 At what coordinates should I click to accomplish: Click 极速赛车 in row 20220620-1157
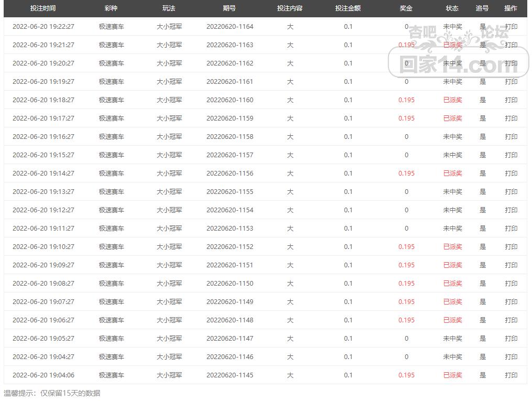click(x=112, y=155)
